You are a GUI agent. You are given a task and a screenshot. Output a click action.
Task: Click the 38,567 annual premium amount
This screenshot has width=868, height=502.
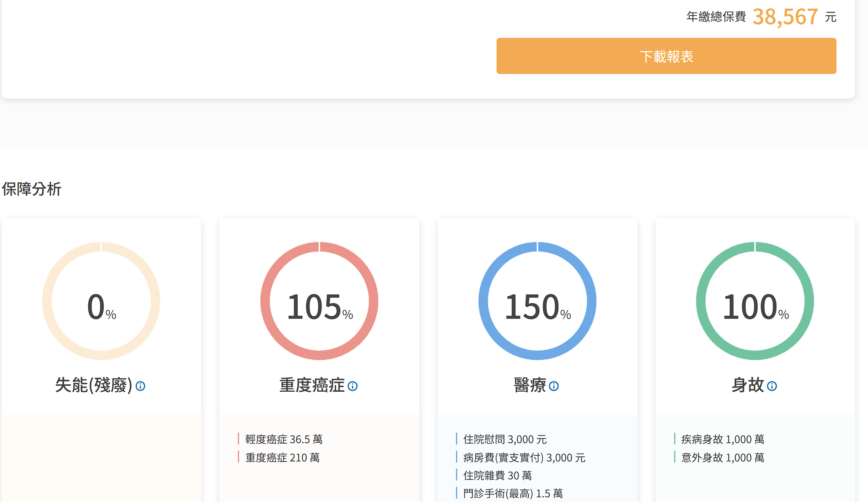(785, 17)
